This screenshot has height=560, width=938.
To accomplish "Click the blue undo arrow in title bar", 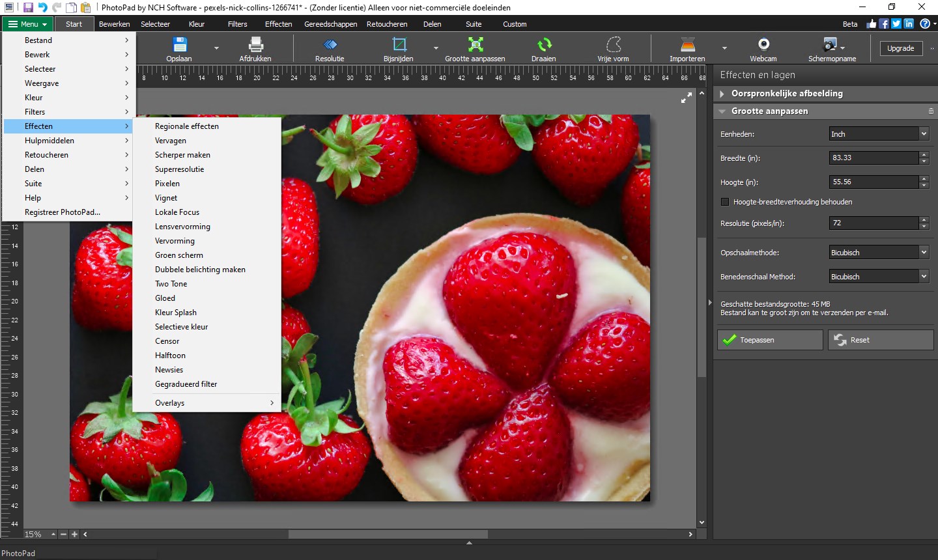I will pos(42,7).
